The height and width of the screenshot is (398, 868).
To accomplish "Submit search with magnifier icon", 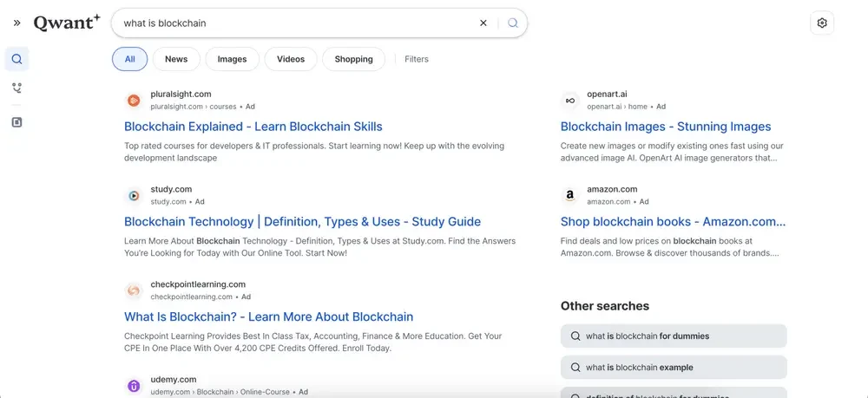I will pos(513,23).
